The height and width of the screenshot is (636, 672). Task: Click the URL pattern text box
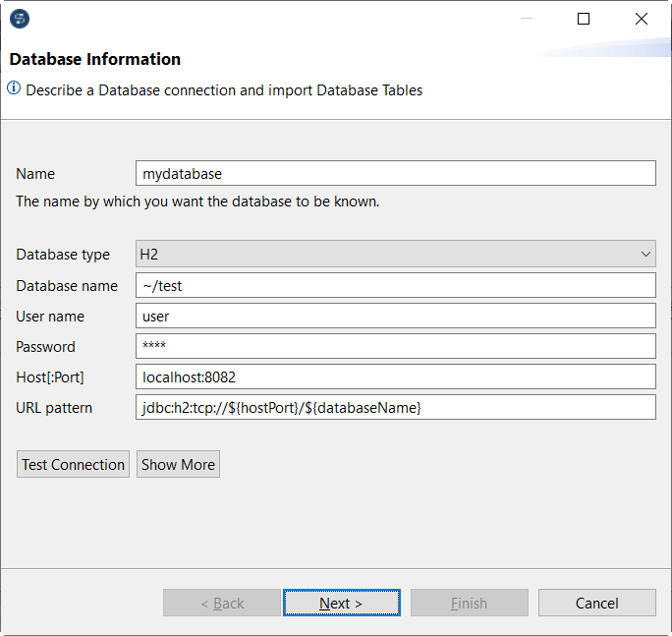click(395, 407)
